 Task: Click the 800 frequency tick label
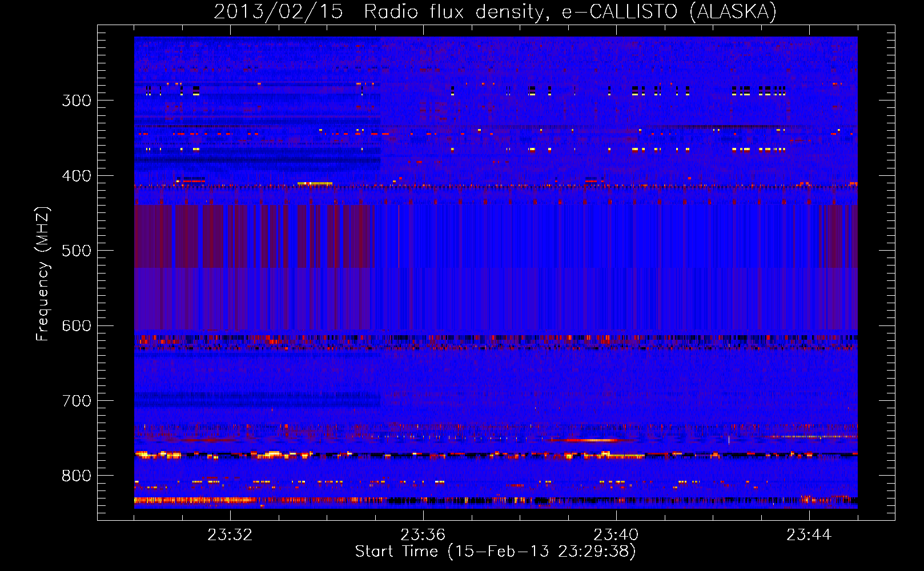(x=77, y=476)
